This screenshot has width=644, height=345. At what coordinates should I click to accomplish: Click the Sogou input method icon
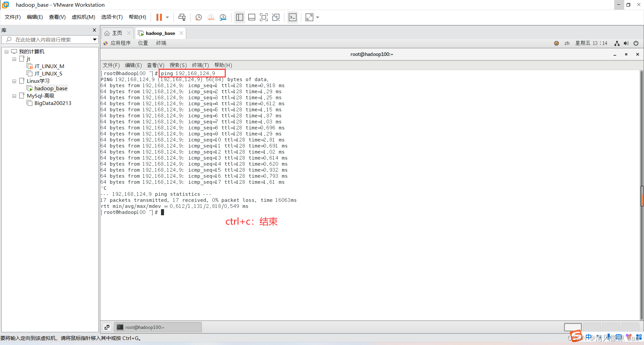(x=576, y=336)
